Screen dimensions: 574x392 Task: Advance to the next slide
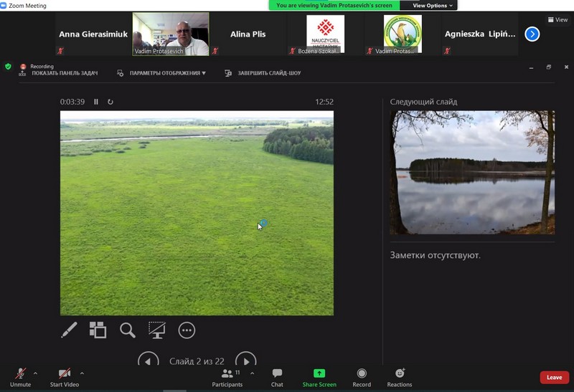[245, 360]
